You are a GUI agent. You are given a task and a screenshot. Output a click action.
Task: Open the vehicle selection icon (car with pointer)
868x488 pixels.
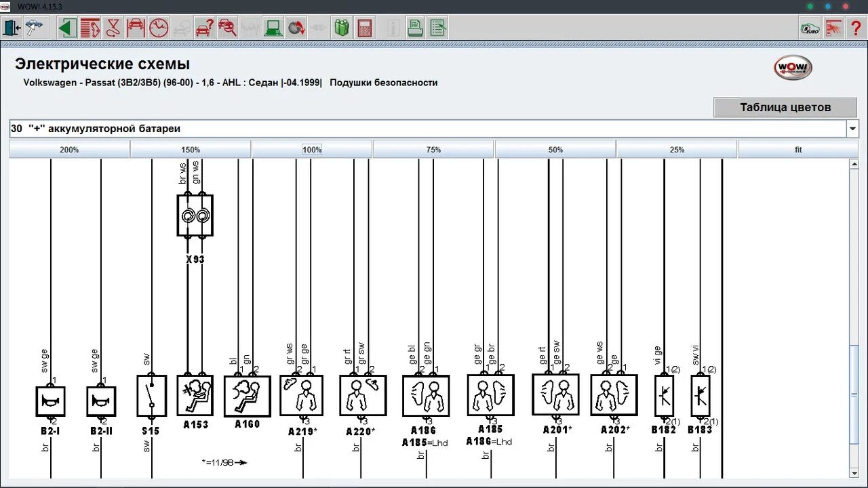point(34,28)
